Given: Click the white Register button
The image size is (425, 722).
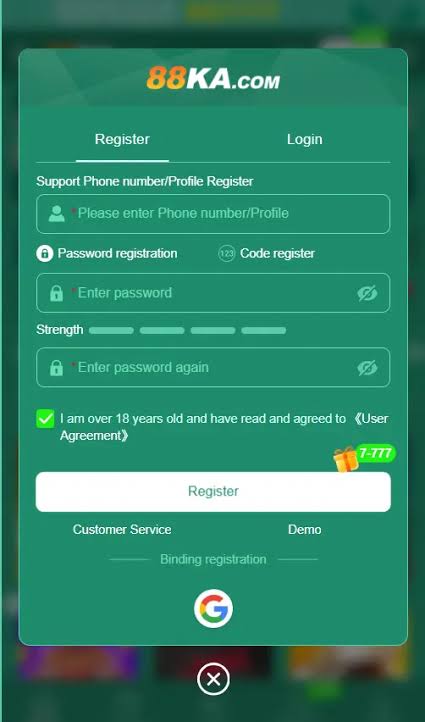Looking at the screenshot, I should point(213,491).
